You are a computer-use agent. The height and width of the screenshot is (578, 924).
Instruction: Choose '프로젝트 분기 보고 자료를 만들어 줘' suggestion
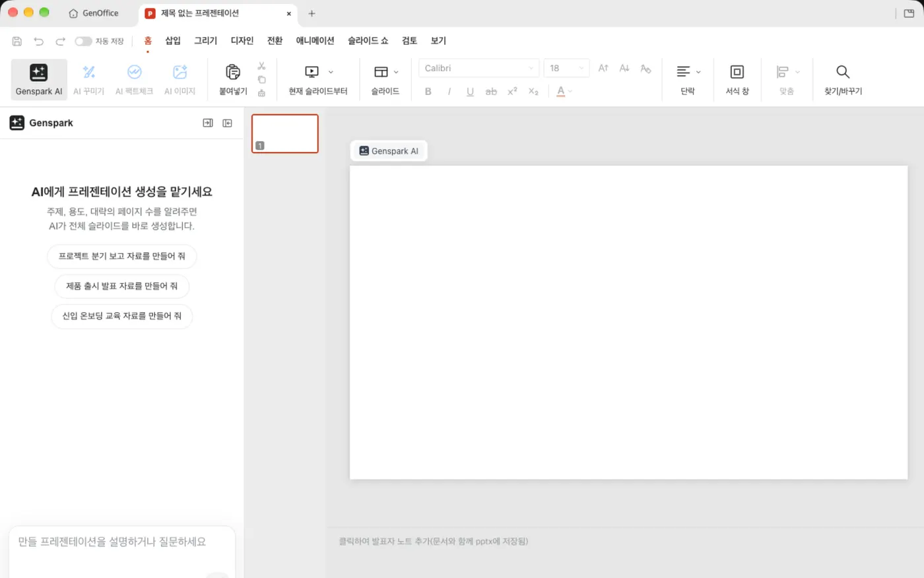122,256
